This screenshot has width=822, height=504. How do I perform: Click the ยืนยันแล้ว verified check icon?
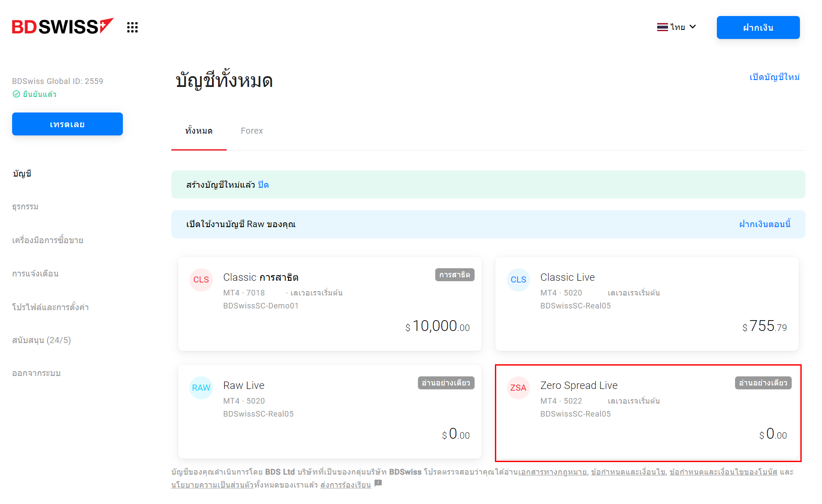pyautogui.click(x=16, y=94)
